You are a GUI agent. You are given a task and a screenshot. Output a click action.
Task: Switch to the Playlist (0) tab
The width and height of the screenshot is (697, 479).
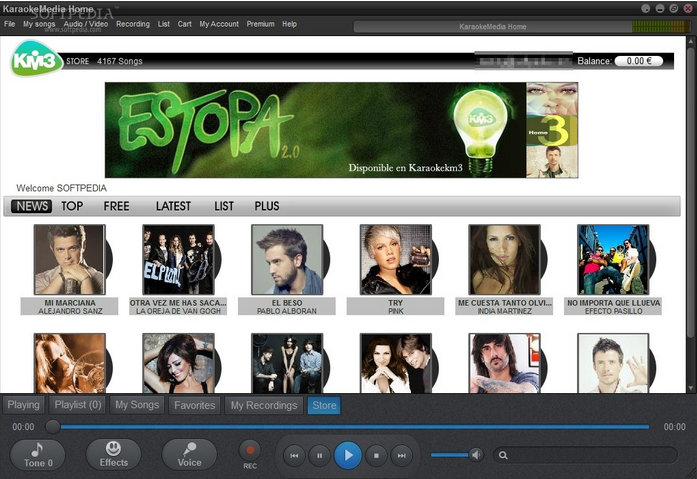[x=78, y=405]
